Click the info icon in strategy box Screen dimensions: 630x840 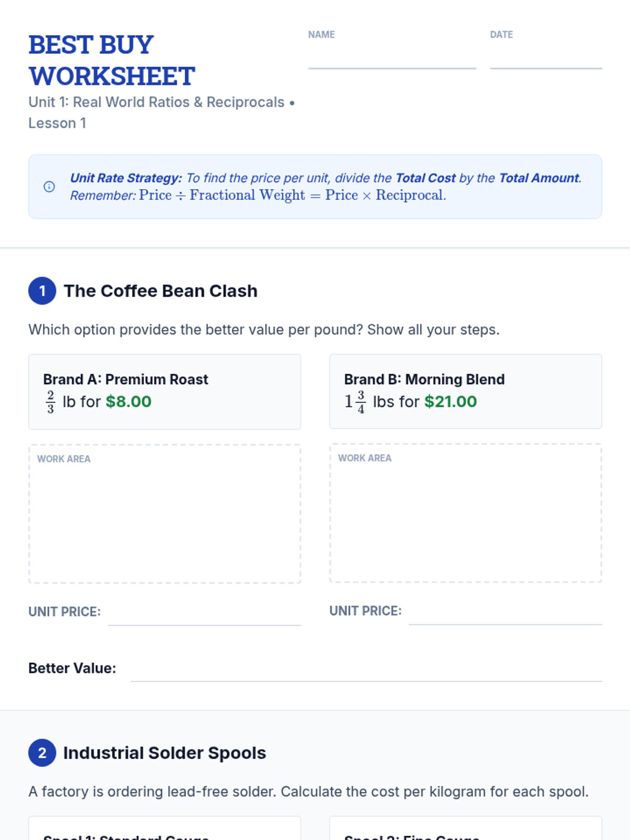click(49, 187)
